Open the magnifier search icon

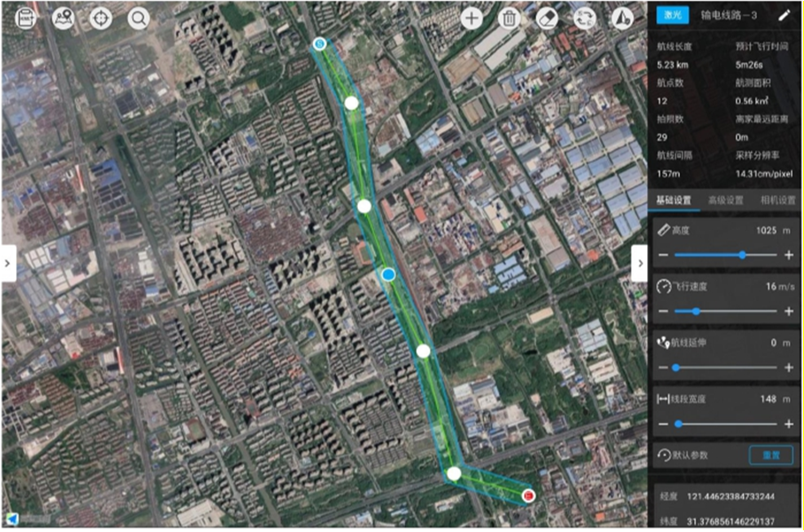click(x=138, y=19)
